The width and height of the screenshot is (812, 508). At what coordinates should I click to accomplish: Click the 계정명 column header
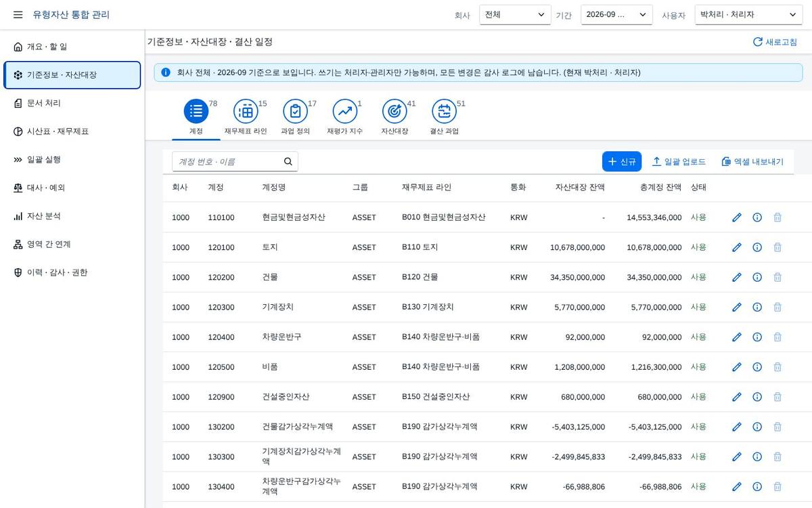[x=274, y=187]
